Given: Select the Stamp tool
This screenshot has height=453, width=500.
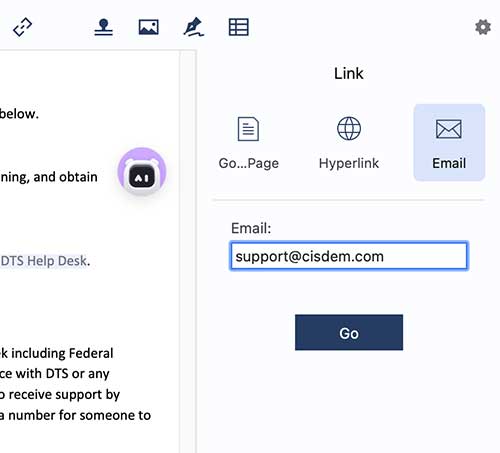Looking at the screenshot, I should (x=103, y=27).
